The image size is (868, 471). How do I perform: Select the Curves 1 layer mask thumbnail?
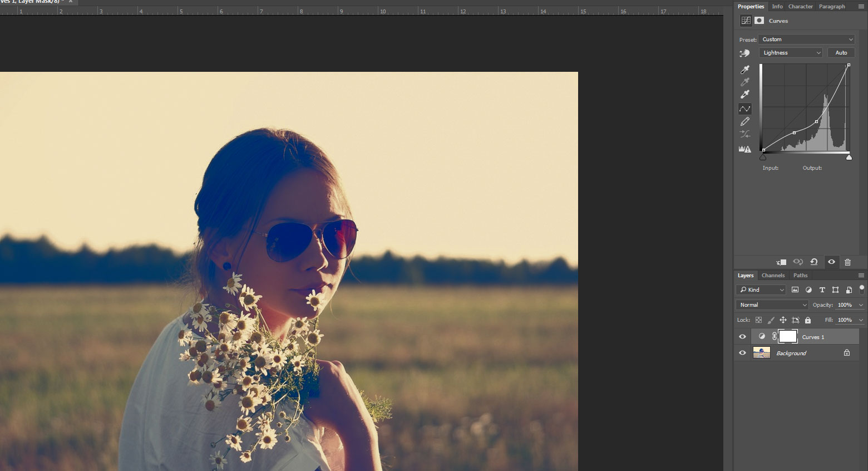(x=787, y=336)
